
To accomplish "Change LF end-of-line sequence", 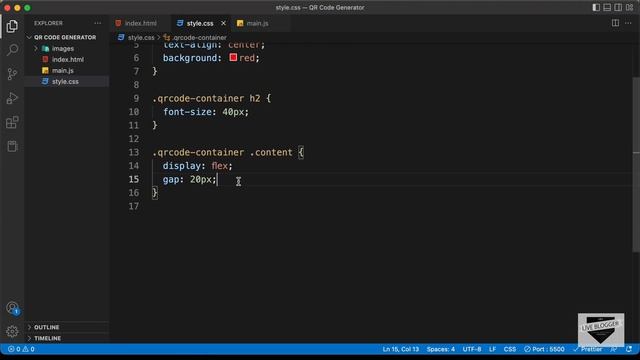I will coord(492,349).
